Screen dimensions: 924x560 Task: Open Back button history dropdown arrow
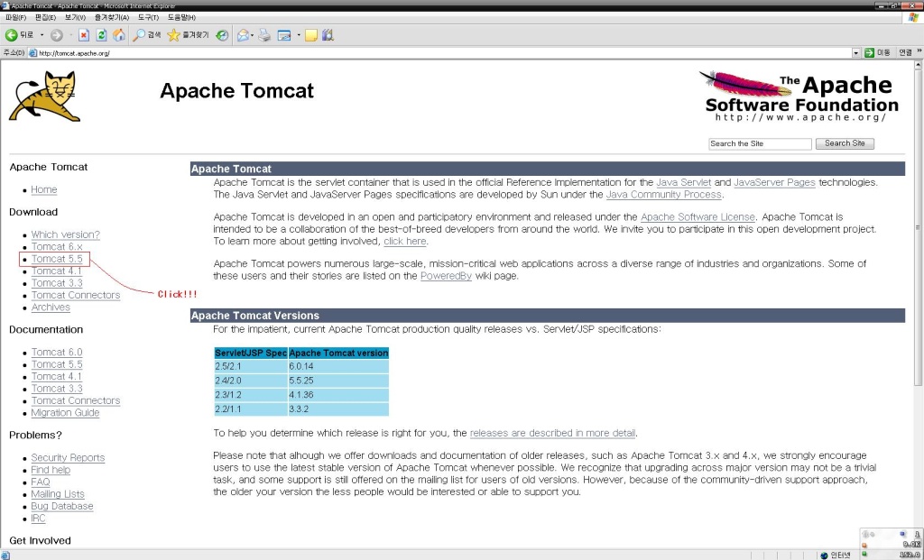pyautogui.click(x=42, y=35)
